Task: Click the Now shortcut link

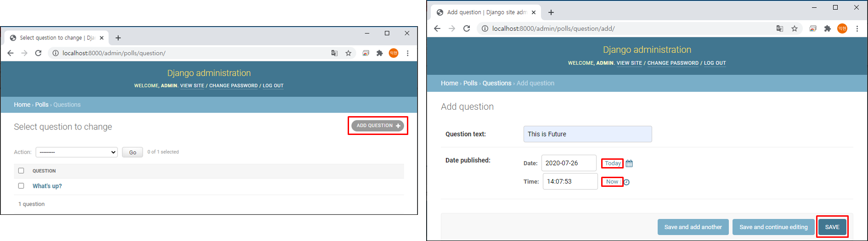Action: (x=612, y=182)
